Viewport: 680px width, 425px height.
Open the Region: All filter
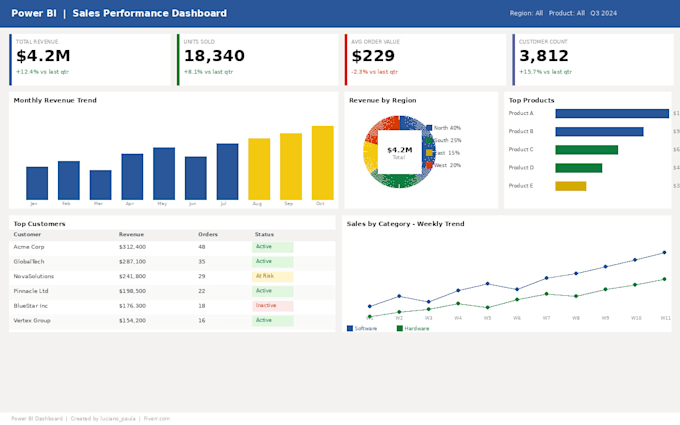pos(526,13)
